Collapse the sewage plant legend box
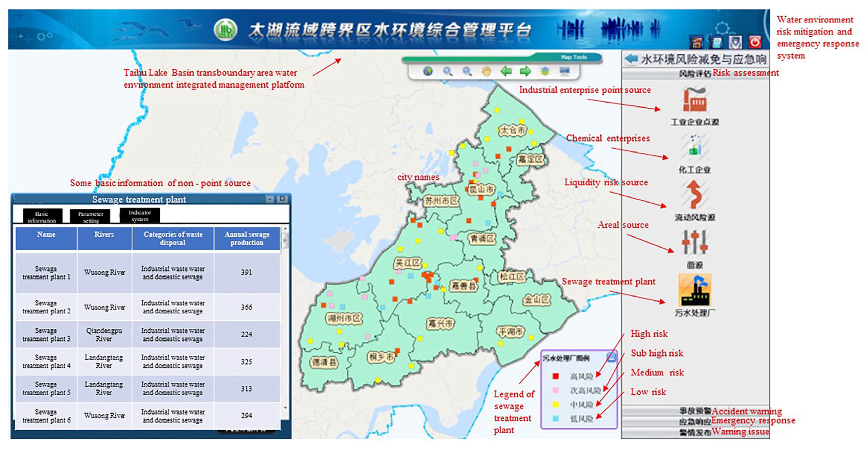The height and width of the screenshot is (449, 868). (x=611, y=357)
